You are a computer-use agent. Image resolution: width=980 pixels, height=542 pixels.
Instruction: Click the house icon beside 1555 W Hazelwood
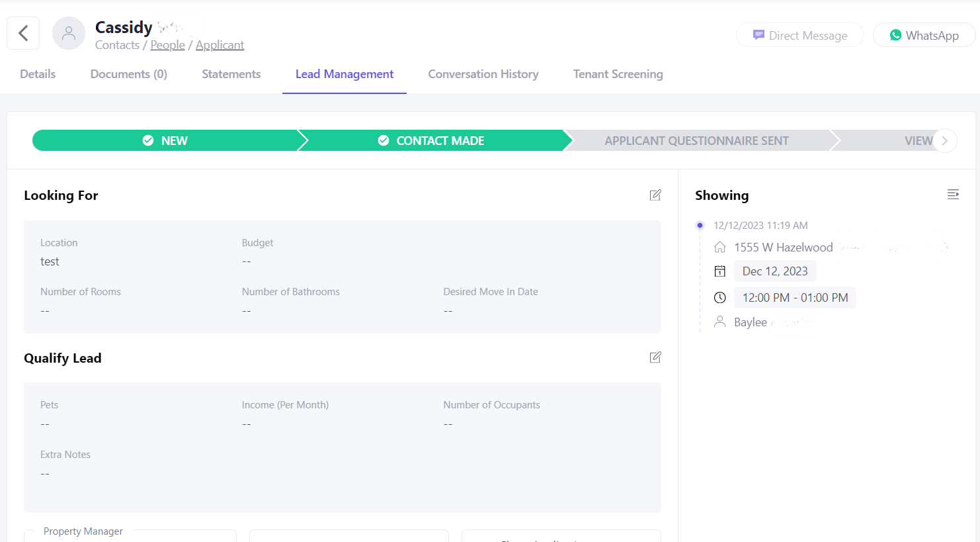pos(720,248)
